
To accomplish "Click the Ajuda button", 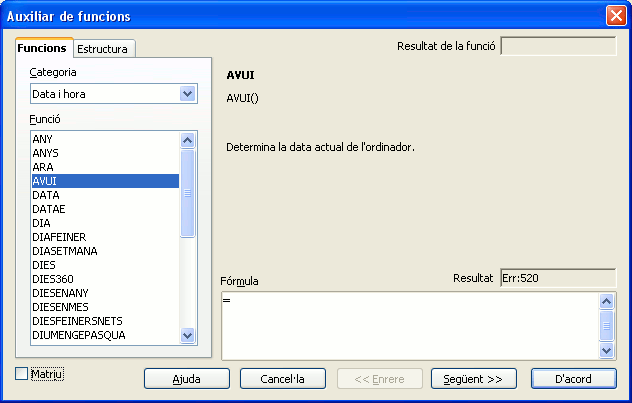I will pyautogui.click(x=186, y=379).
